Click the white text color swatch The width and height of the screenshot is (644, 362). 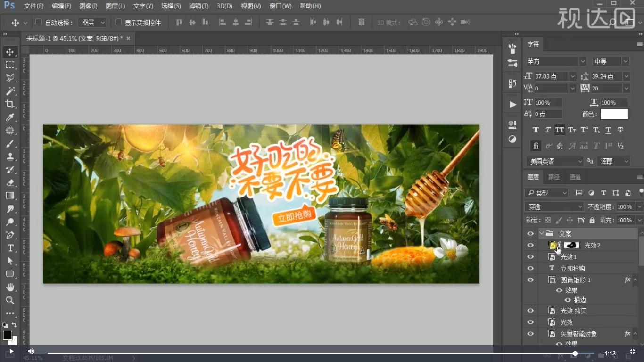[614, 114]
